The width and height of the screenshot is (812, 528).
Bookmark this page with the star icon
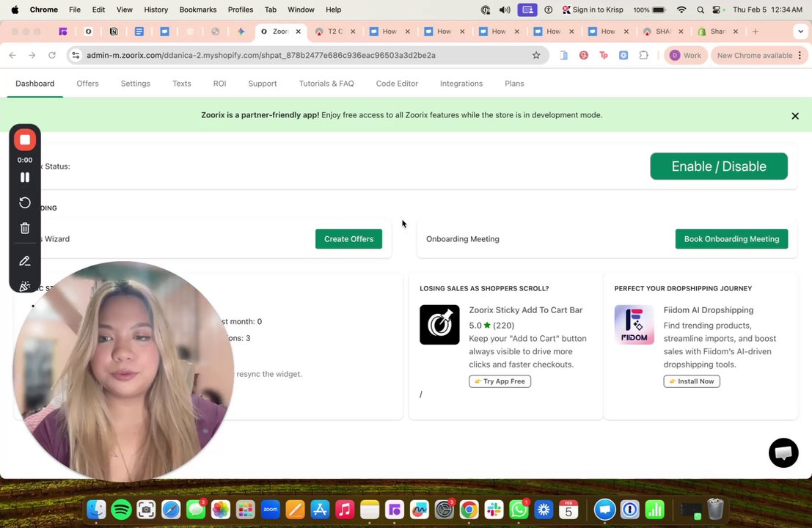(536, 56)
